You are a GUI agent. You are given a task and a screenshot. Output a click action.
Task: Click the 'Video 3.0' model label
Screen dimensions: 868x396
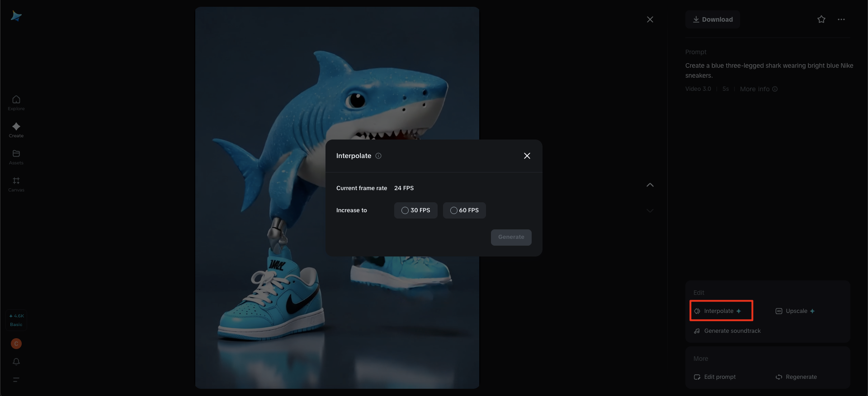click(x=698, y=89)
